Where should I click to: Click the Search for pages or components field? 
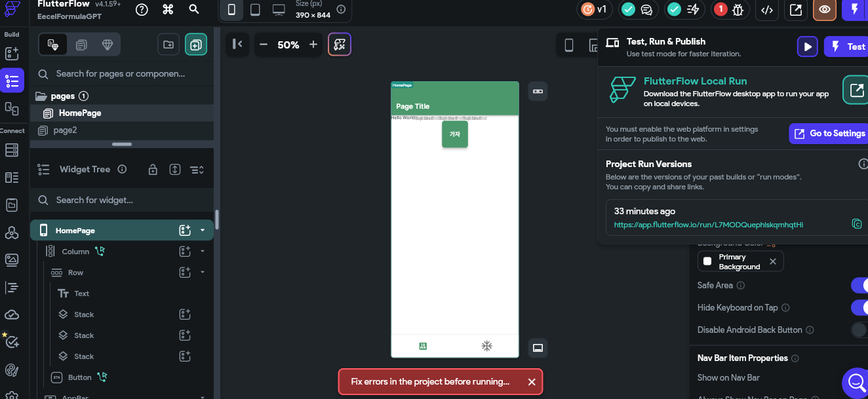click(x=122, y=74)
